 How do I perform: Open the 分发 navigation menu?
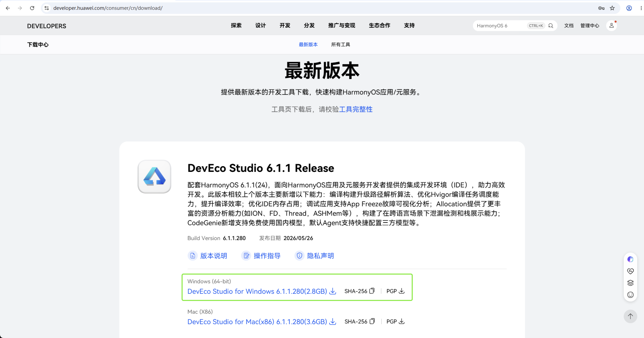coord(309,25)
